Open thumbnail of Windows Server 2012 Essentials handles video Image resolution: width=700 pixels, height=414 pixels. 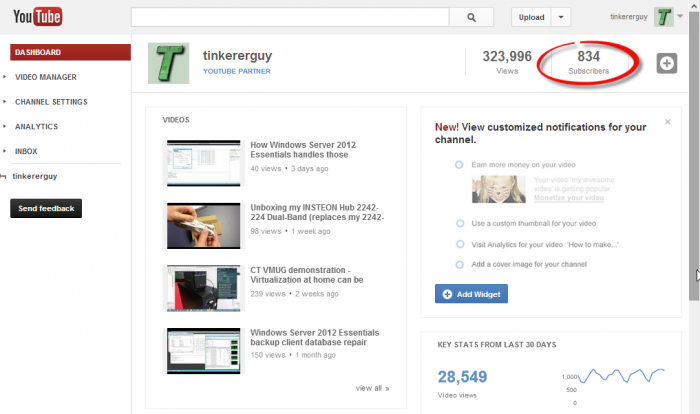204,163
